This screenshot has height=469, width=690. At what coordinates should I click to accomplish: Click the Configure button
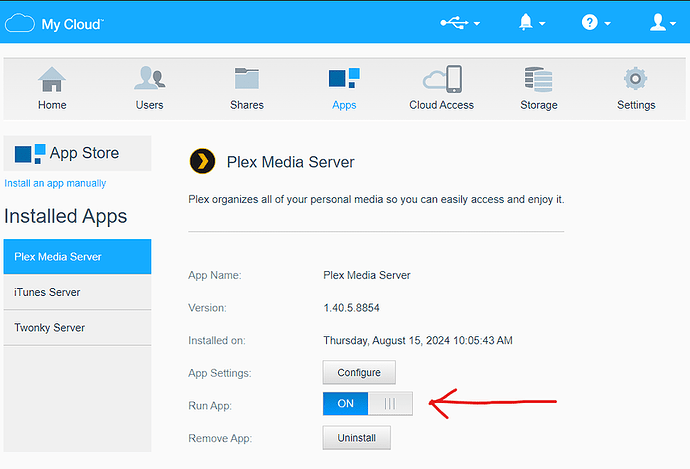click(359, 373)
